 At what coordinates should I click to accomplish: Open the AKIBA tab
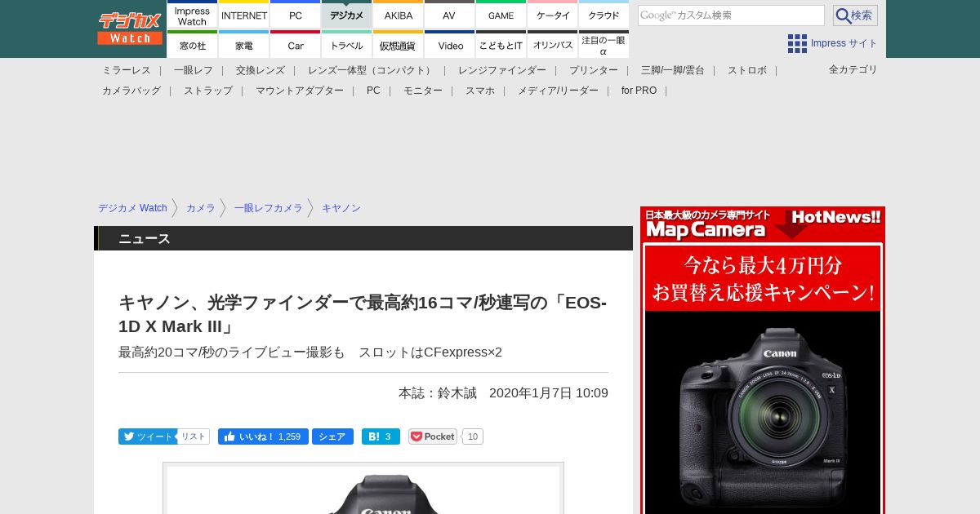pyautogui.click(x=399, y=16)
